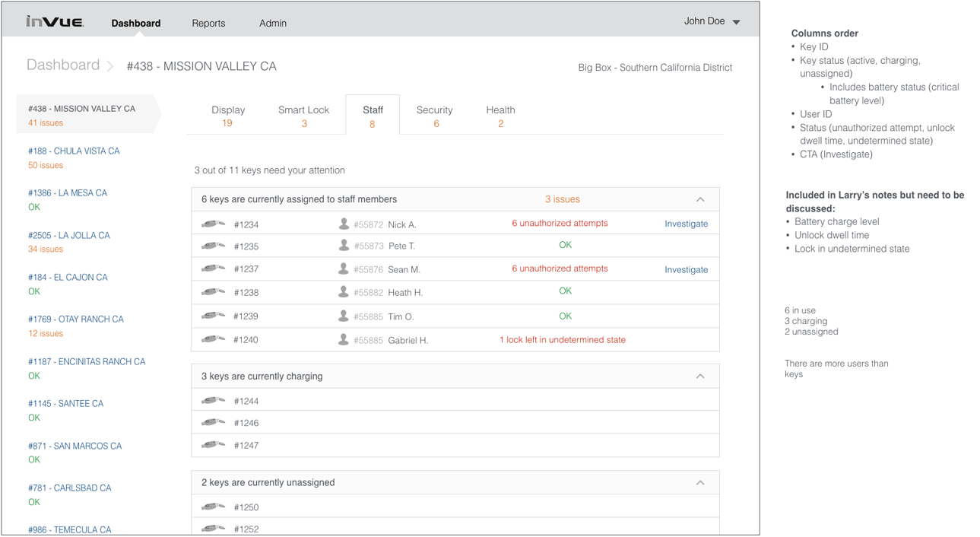The width and height of the screenshot is (980, 537).
Task: Click the OK status for Pete T.
Action: point(565,245)
